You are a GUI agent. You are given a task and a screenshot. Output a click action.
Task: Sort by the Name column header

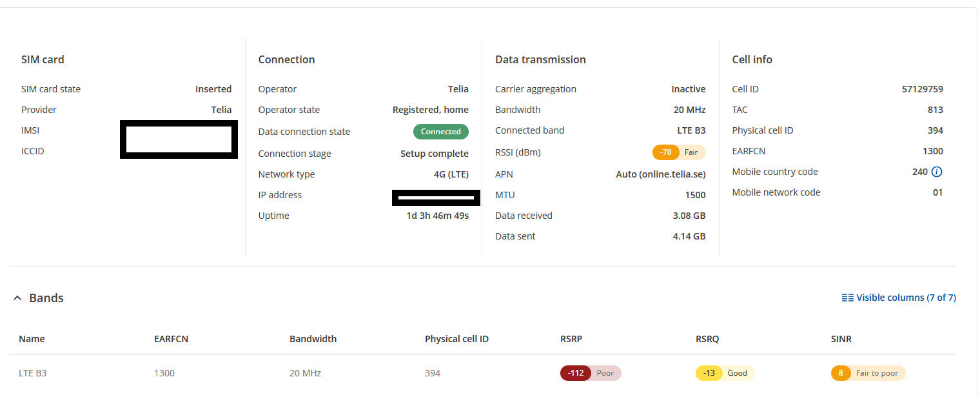click(32, 339)
